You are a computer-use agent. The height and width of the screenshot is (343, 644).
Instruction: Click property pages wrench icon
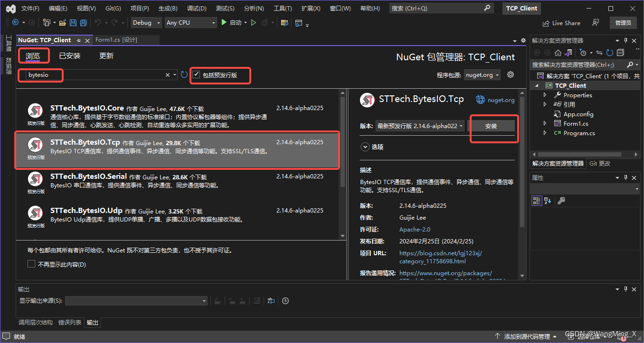[561, 201]
